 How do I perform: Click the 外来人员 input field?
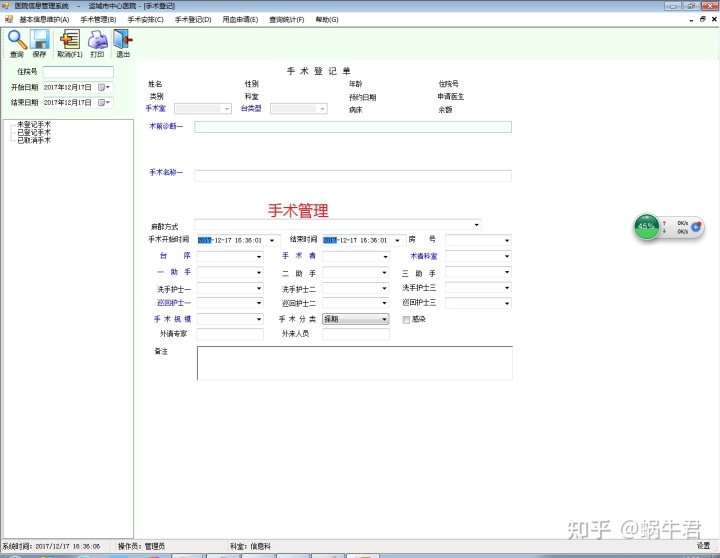(x=356, y=334)
